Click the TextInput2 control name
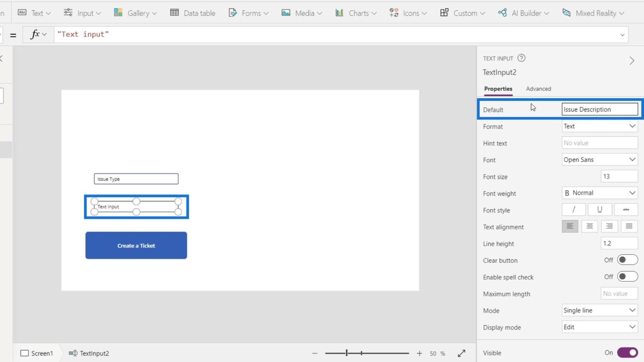644x362 pixels. pos(499,72)
